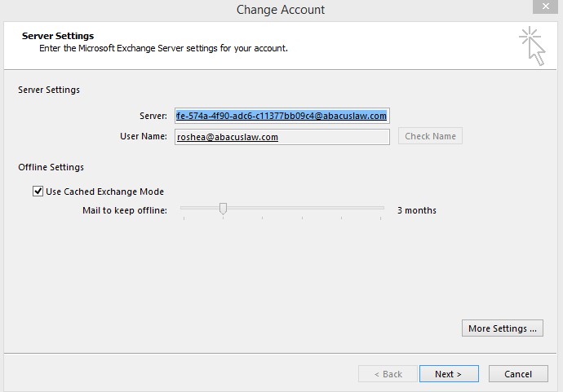Set offline slider to third tick mark
This screenshot has height=392, width=563.
tap(263, 208)
